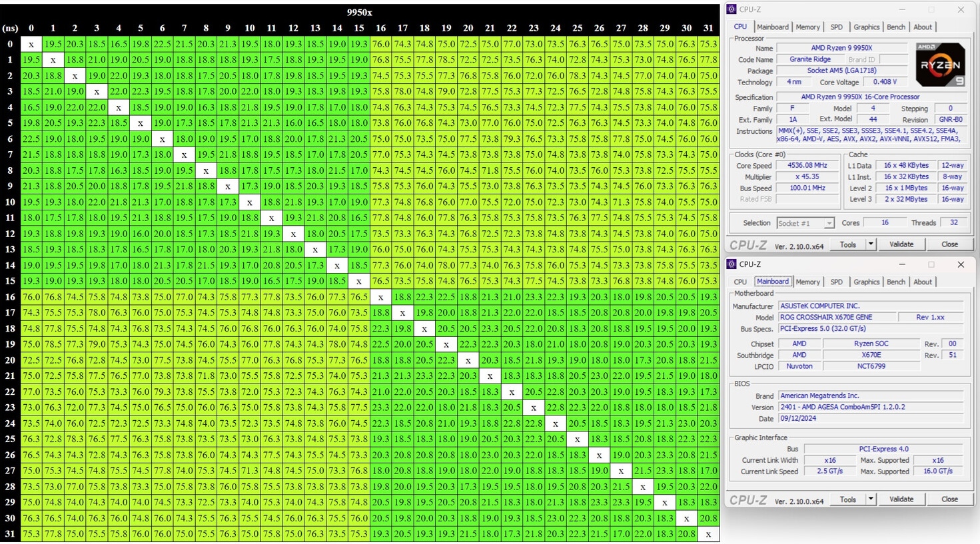This screenshot has height=544, width=980.
Task: Minimize the CPU-Z window showing Processor info
Action: (902, 10)
